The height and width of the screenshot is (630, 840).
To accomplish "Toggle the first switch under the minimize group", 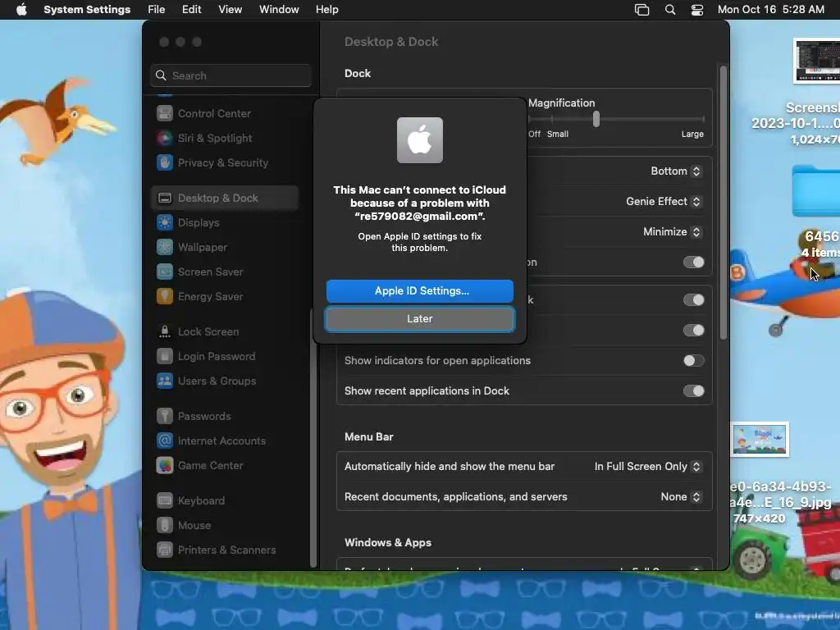I will coord(693,300).
